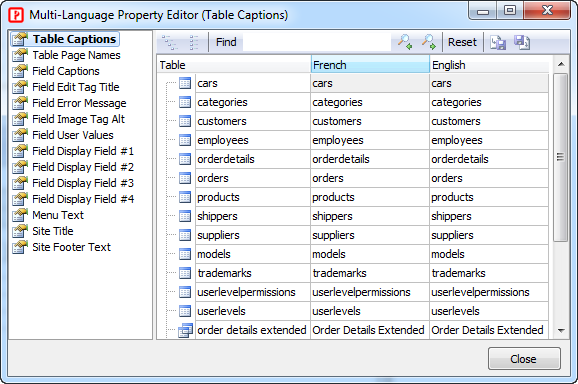Image resolution: width=578 pixels, height=384 pixels.
Task: Click the table icon beside cars row
Action: pyautogui.click(x=185, y=83)
